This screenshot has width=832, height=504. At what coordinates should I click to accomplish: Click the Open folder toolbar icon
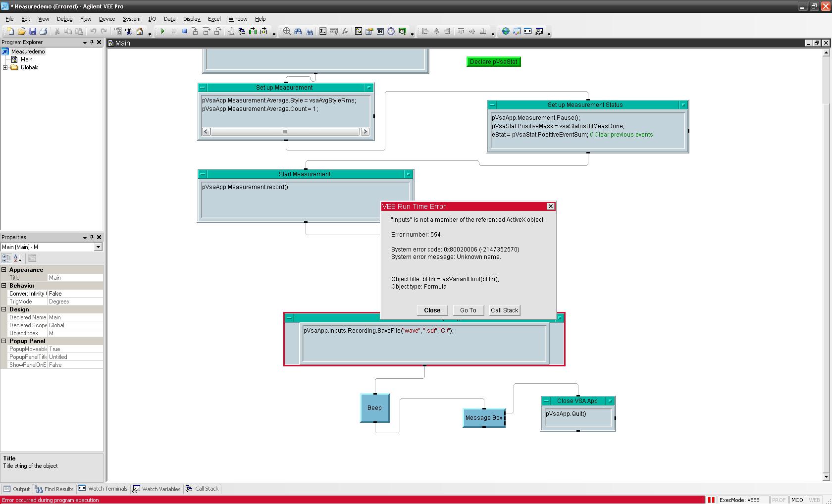22,31
